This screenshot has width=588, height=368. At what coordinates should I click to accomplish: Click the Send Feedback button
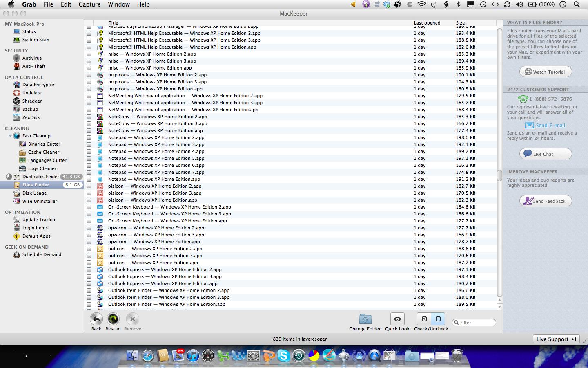(546, 201)
